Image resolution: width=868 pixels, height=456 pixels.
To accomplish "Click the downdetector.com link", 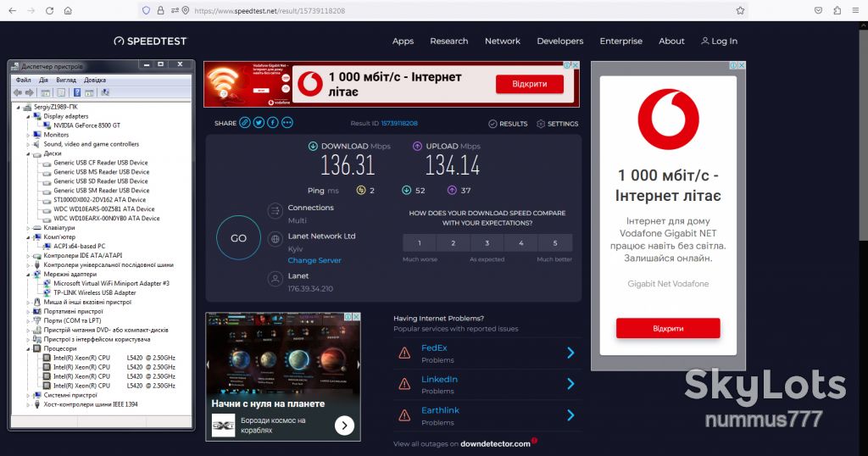I will click(495, 444).
